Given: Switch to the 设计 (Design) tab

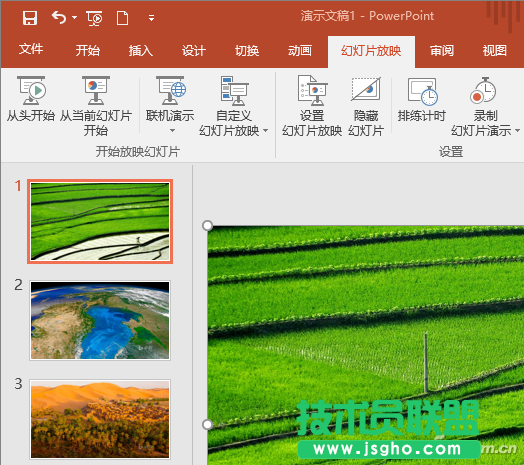Looking at the screenshot, I should tap(193, 51).
